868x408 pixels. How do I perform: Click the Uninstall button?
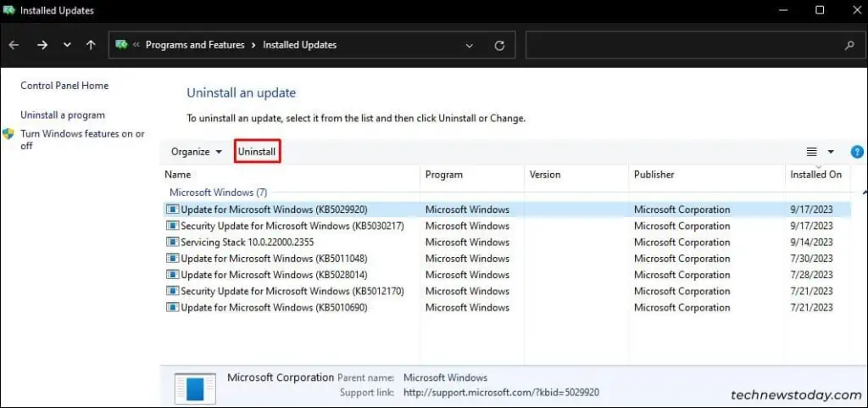257,152
